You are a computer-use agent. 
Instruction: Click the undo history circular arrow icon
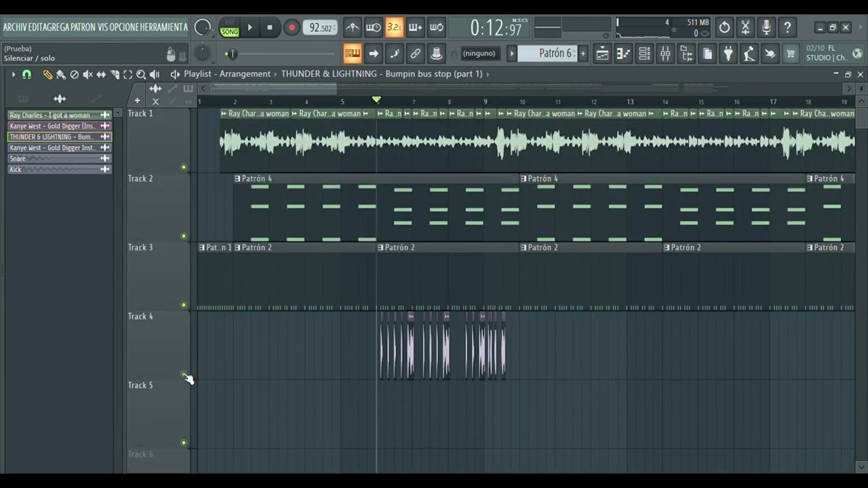point(724,28)
